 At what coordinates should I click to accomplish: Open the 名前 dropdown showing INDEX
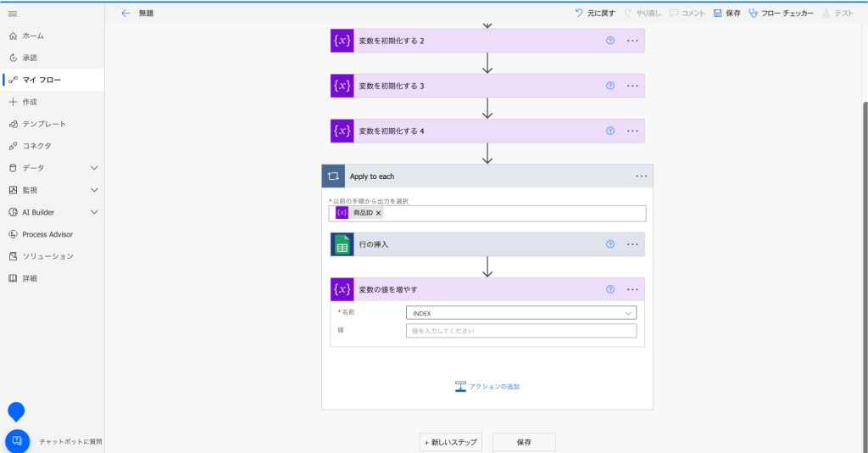(521, 313)
